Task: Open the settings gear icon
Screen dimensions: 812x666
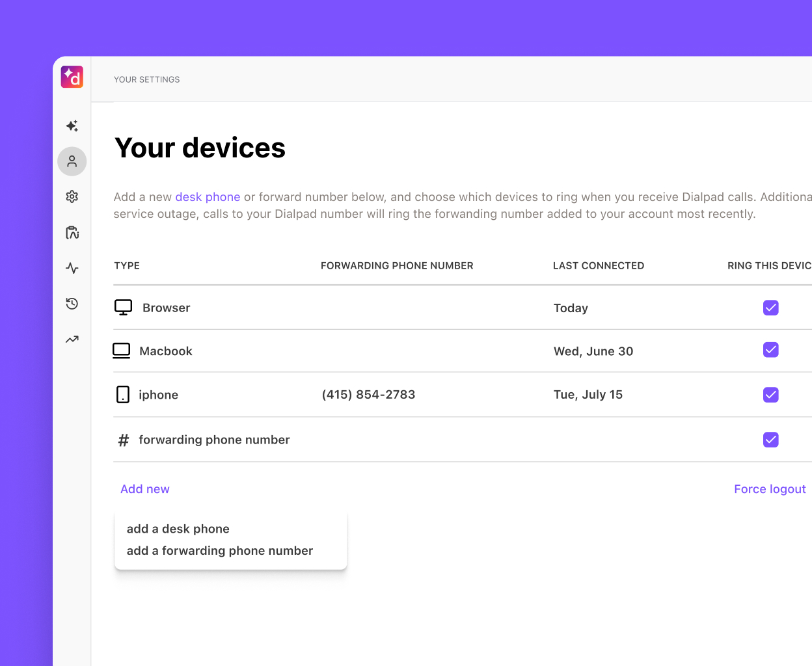Action: (72, 196)
